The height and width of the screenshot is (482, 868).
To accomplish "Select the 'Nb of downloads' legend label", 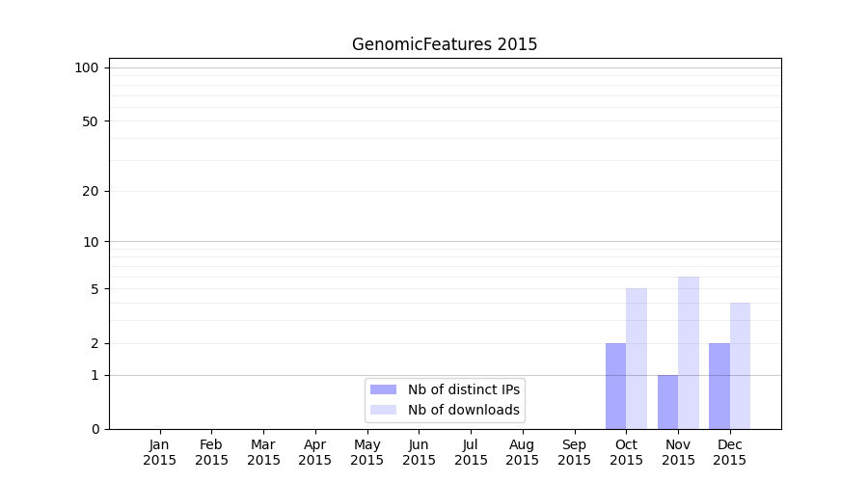I will pyautogui.click(x=464, y=410).
